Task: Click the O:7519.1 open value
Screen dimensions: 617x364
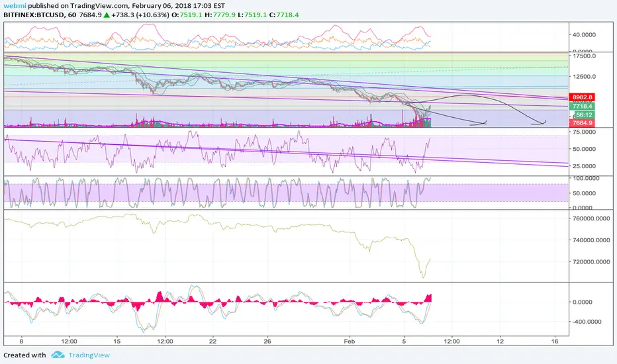Action: click(x=187, y=15)
